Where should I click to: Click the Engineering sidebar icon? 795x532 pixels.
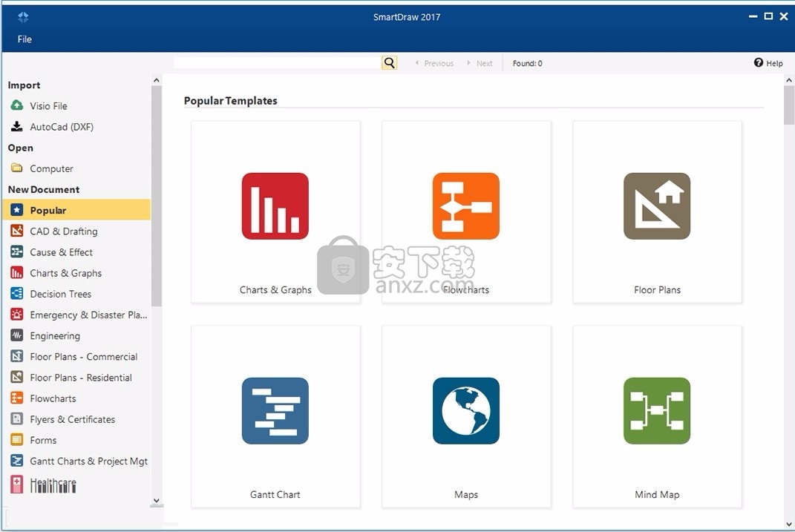tap(17, 335)
